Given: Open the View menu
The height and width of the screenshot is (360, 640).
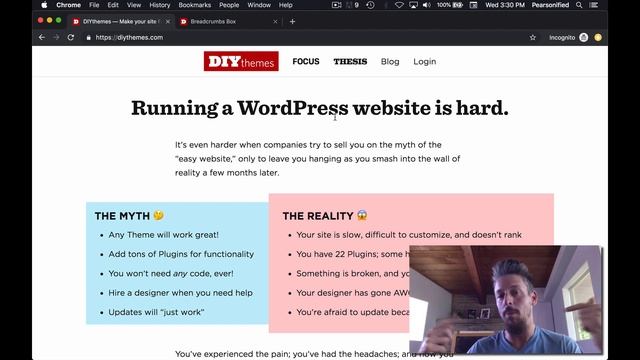Looking at the screenshot, I should click(x=134, y=5).
